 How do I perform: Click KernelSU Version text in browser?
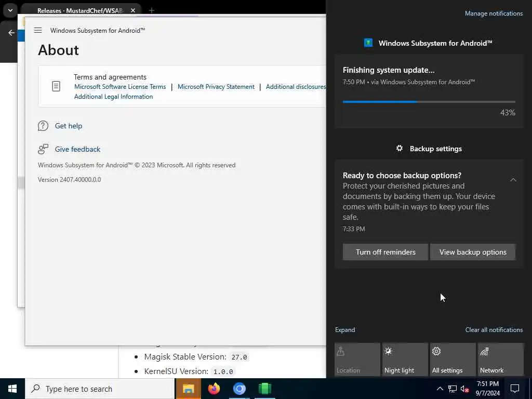(176, 371)
